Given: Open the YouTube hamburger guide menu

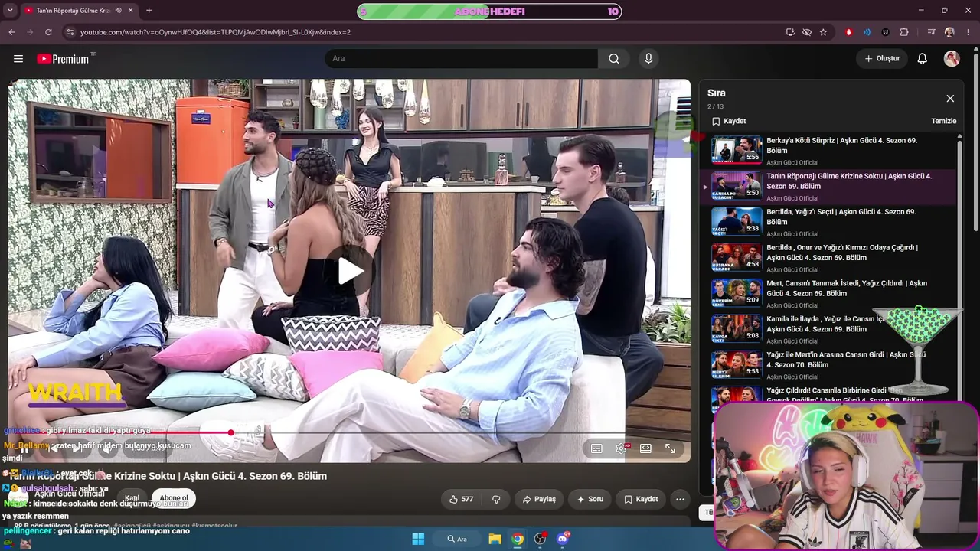Looking at the screenshot, I should (18, 59).
